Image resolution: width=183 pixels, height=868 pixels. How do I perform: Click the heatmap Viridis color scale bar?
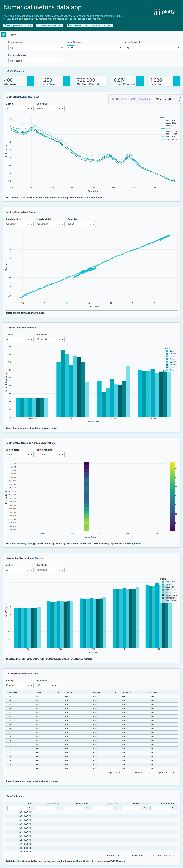(172, 496)
